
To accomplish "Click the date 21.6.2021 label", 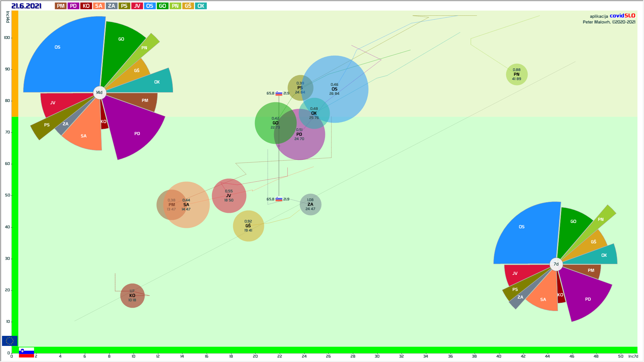I will coord(26,6).
